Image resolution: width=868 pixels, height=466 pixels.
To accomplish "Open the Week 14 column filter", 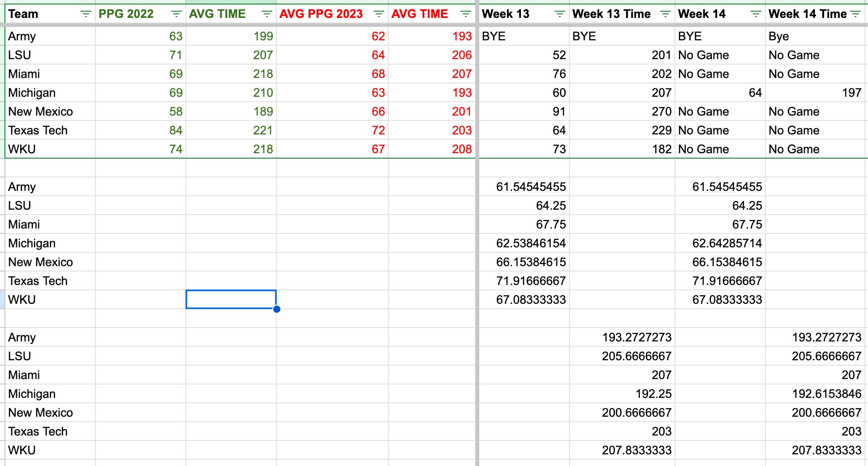I will coord(756,14).
